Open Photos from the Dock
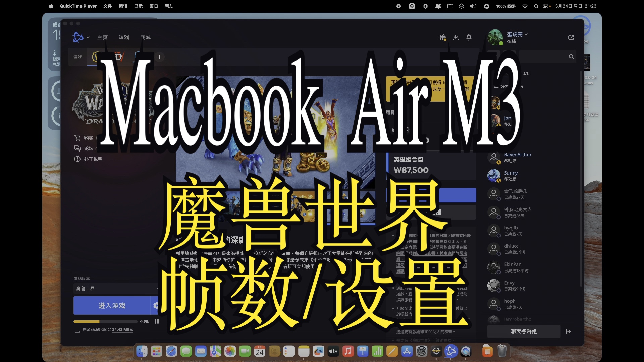Viewport: 644px width, 362px height. click(230, 351)
